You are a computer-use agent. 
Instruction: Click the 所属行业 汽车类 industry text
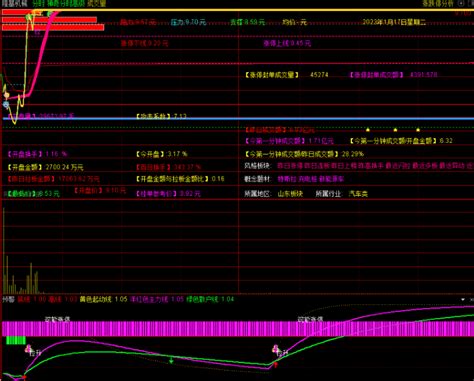coord(341,193)
